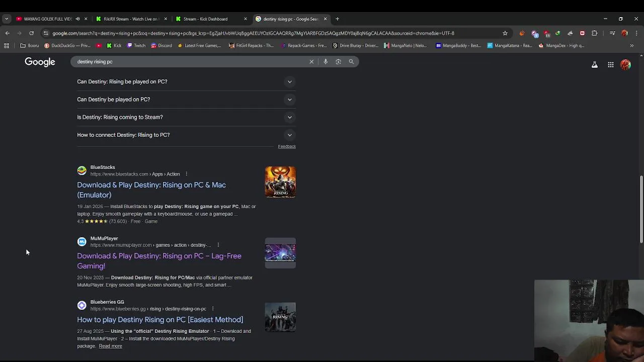This screenshot has width=644, height=362.
Task: Open the Discord bookmark
Action: click(162, 45)
